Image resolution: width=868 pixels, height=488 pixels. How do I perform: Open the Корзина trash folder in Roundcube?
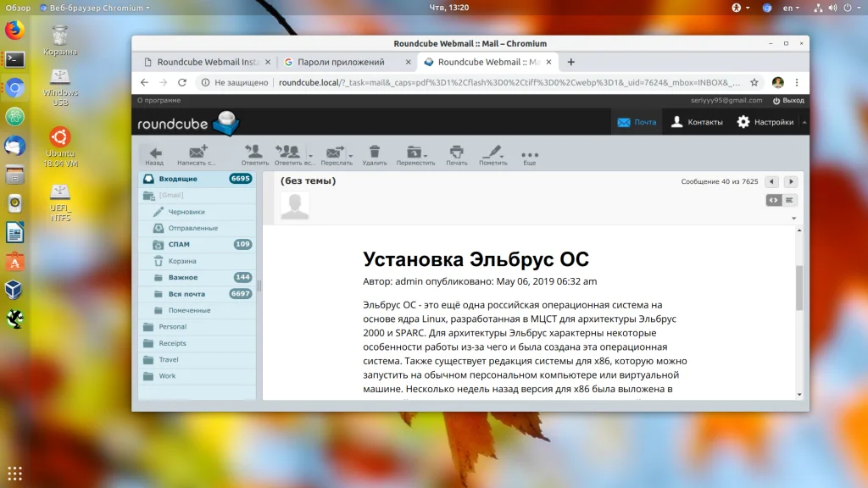click(197, 261)
